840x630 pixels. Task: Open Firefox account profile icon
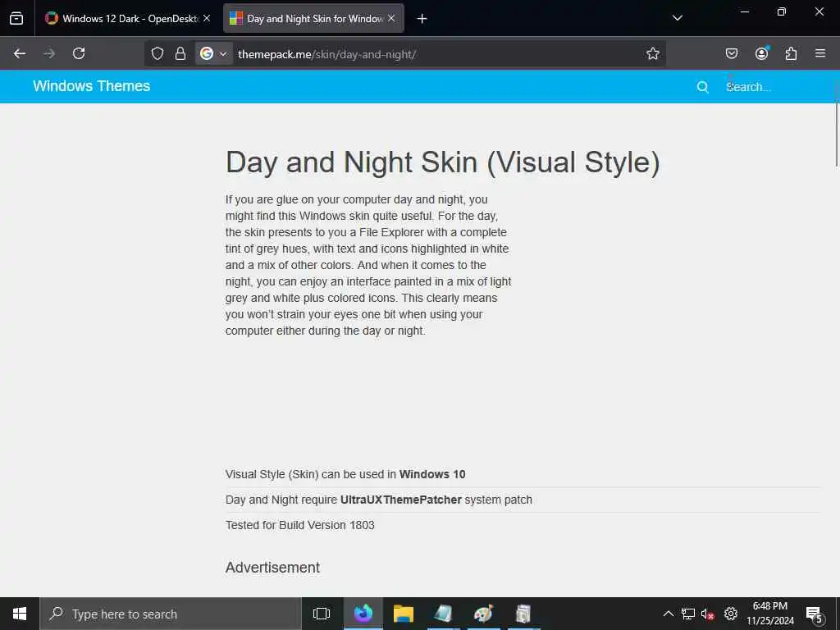[761, 53]
